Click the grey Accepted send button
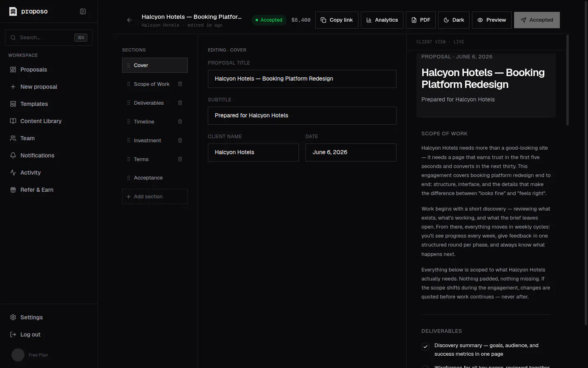The width and height of the screenshot is (588, 368). [537, 20]
